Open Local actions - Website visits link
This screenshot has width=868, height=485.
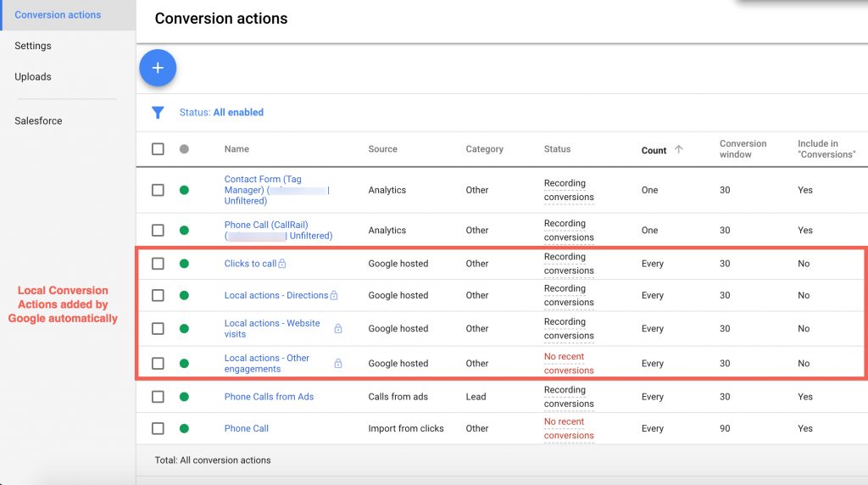click(x=272, y=328)
